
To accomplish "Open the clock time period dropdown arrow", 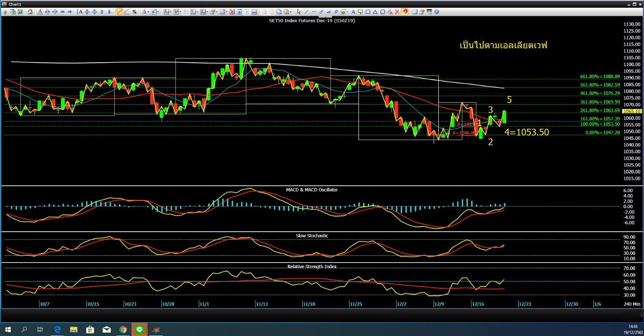I will pyautogui.click(x=148, y=12).
